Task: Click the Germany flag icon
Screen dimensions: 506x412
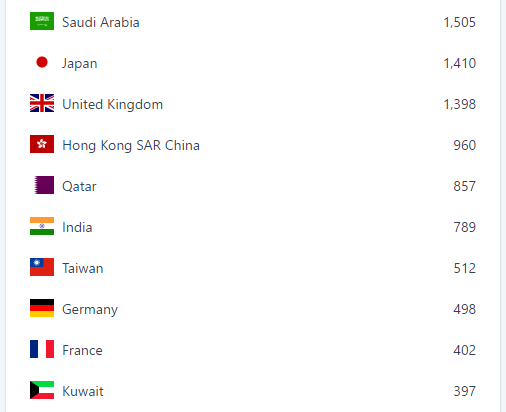Action: coord(42,308)
